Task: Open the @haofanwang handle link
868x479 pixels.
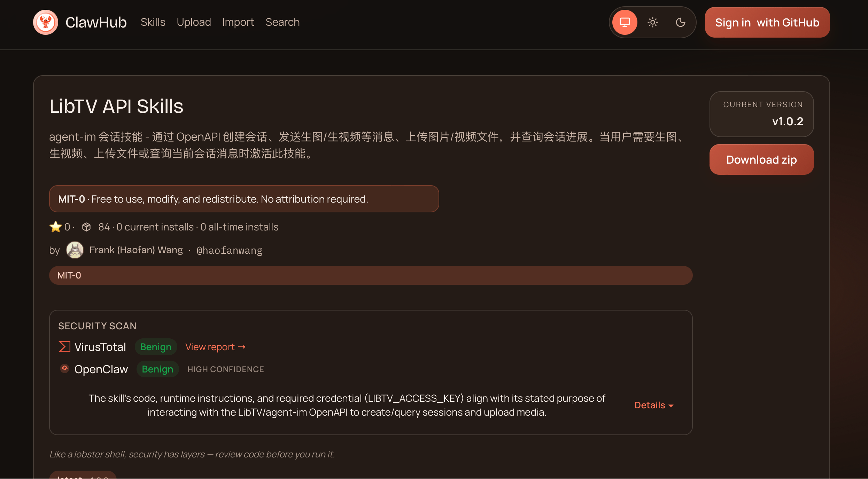Action: (x=230, y=250)
